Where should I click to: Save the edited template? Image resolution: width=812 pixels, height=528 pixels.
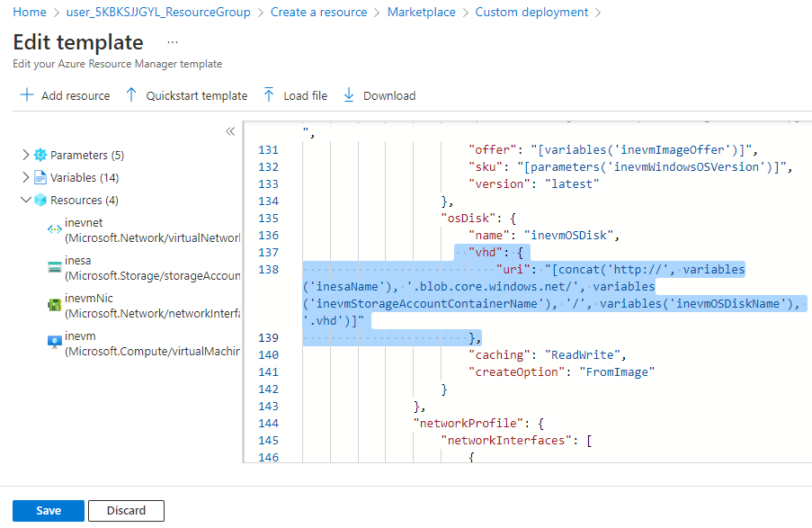49,511
